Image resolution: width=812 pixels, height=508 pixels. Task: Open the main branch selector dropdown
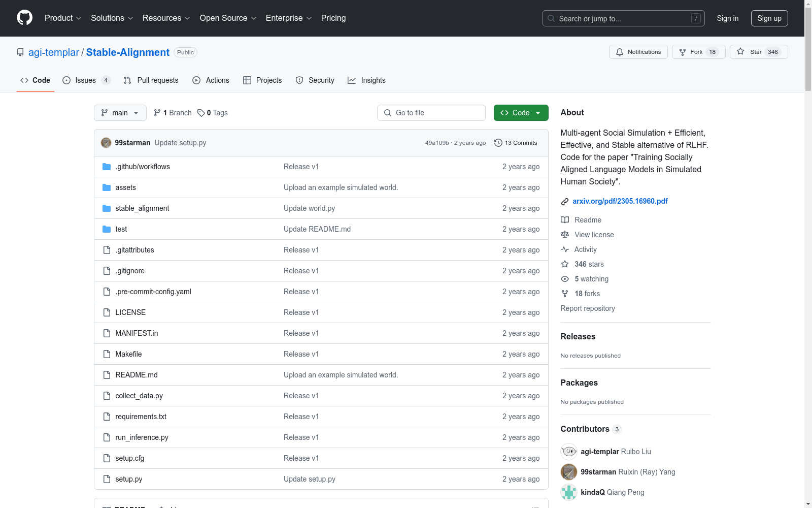120,113
